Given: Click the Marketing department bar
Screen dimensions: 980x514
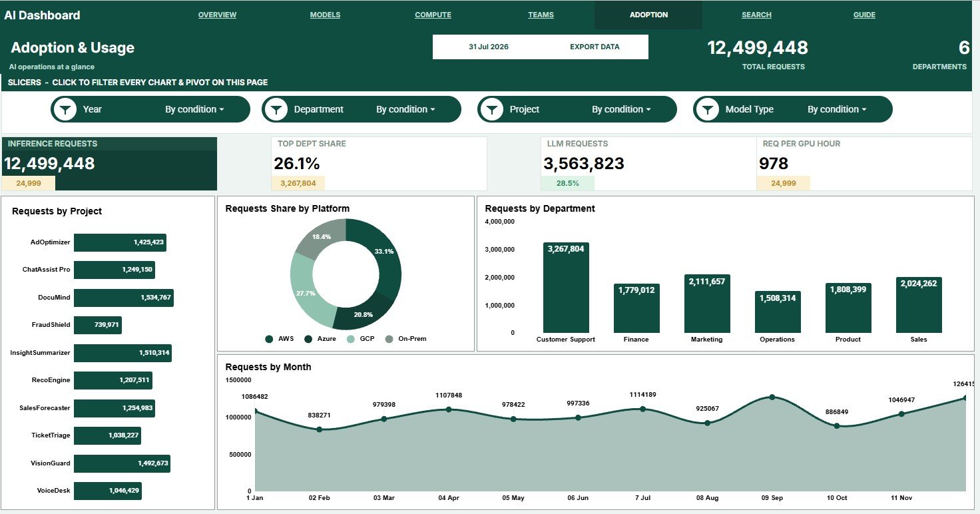Looking at the screenshot, I should point(707,304).
